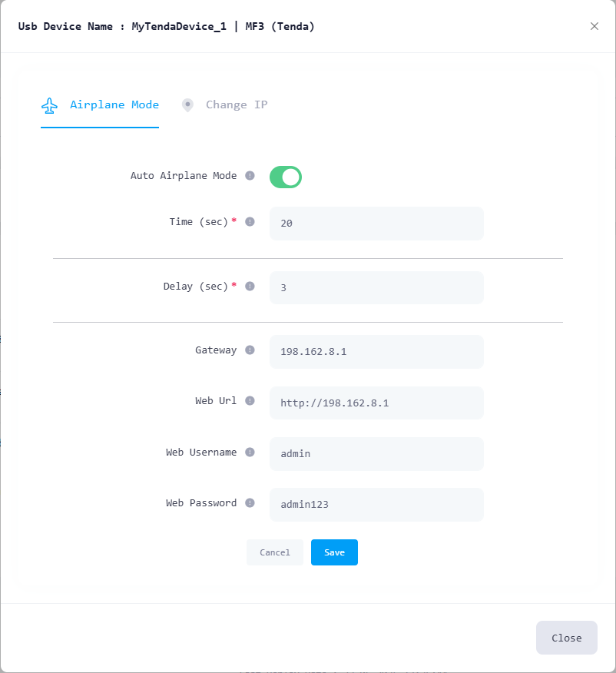Click into the Gateway address field
Image resolution: width=616 pixels, height=673 pixels.
[376, 352]
